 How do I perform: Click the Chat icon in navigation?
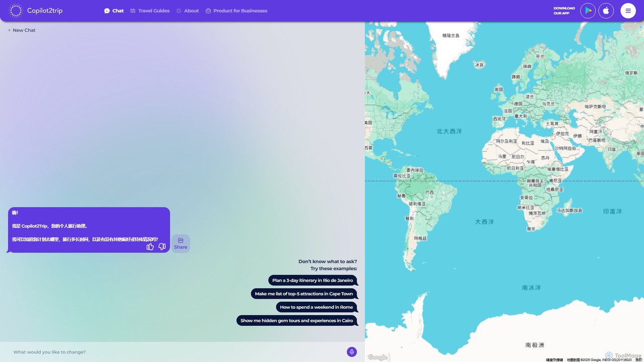pos(107,11)
